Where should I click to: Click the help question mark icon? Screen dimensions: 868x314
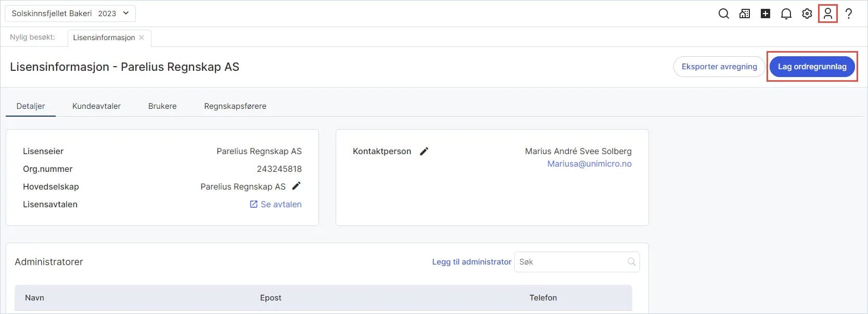pyautogui.click(x=848, y=14)
